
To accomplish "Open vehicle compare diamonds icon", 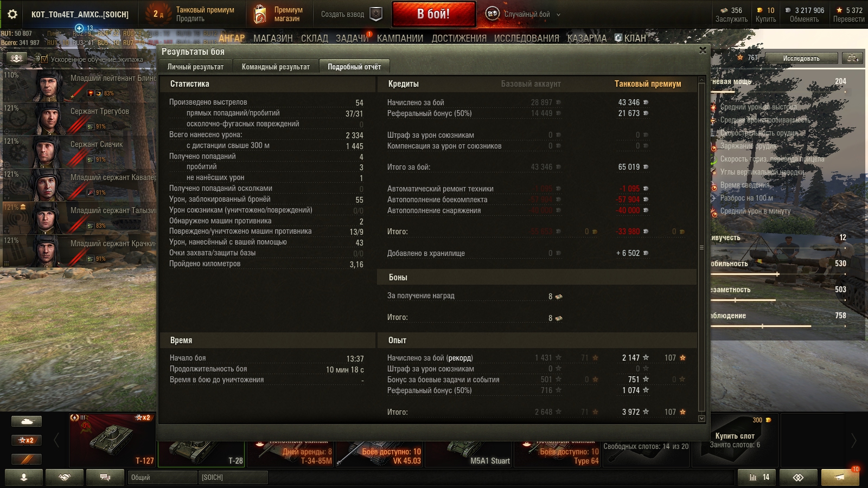I will 798,477.
